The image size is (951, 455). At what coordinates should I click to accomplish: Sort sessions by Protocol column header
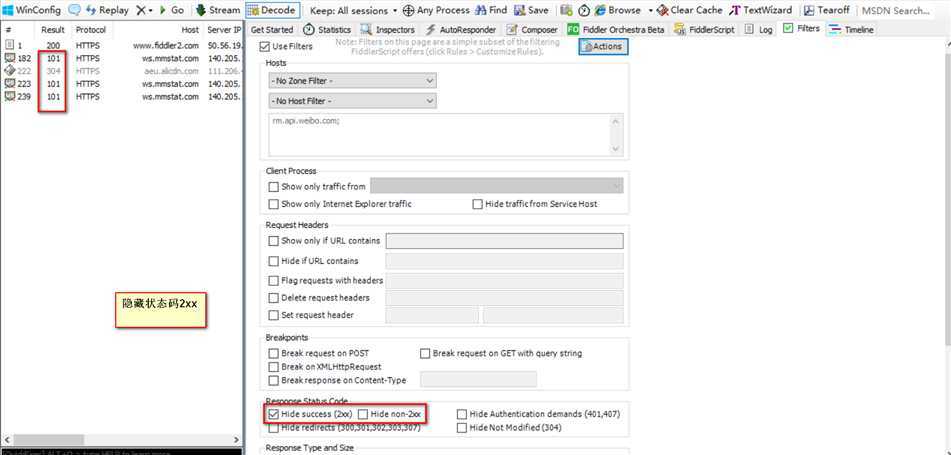click(91, 30)
